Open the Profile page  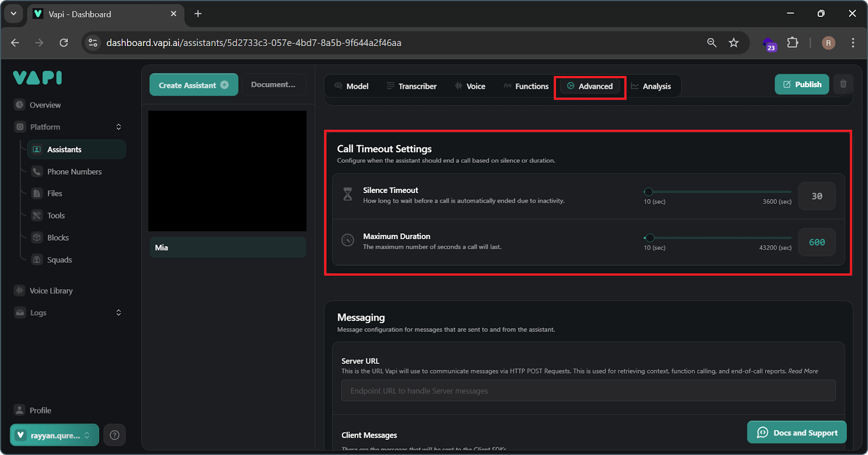[40, 411]
